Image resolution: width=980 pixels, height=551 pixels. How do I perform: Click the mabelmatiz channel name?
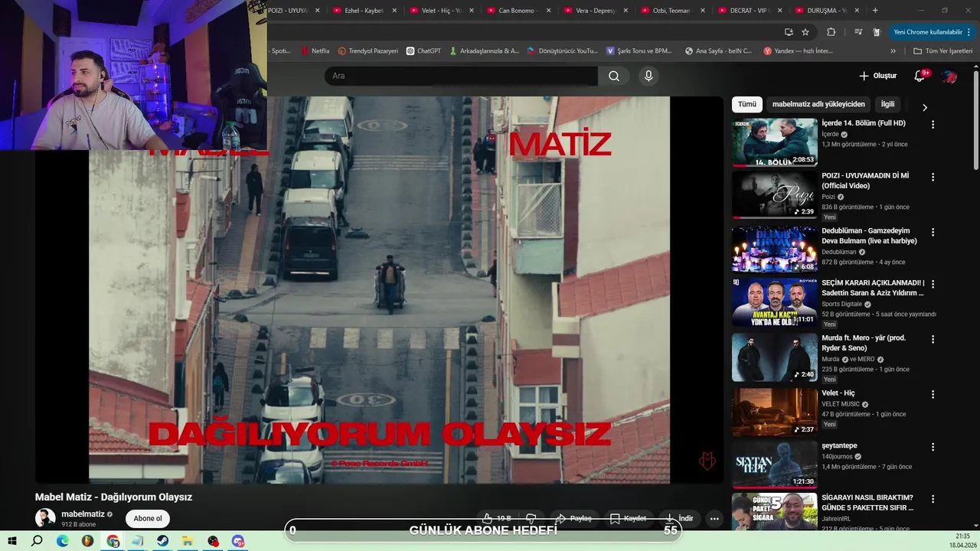[83, 514]
